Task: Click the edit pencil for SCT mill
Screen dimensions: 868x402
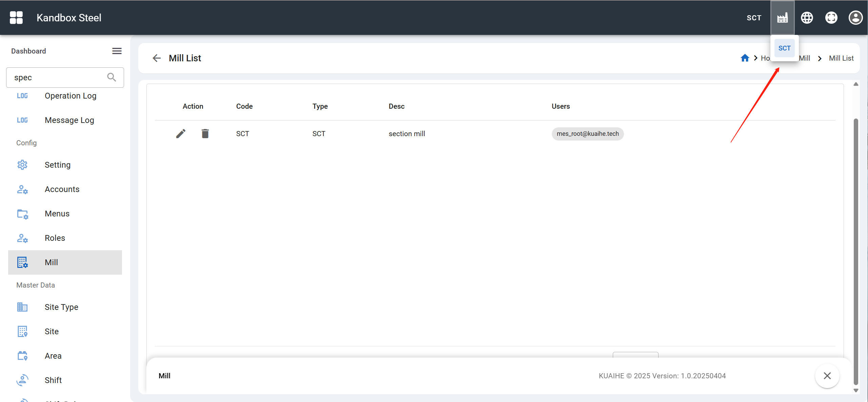Action: [181, 133]
